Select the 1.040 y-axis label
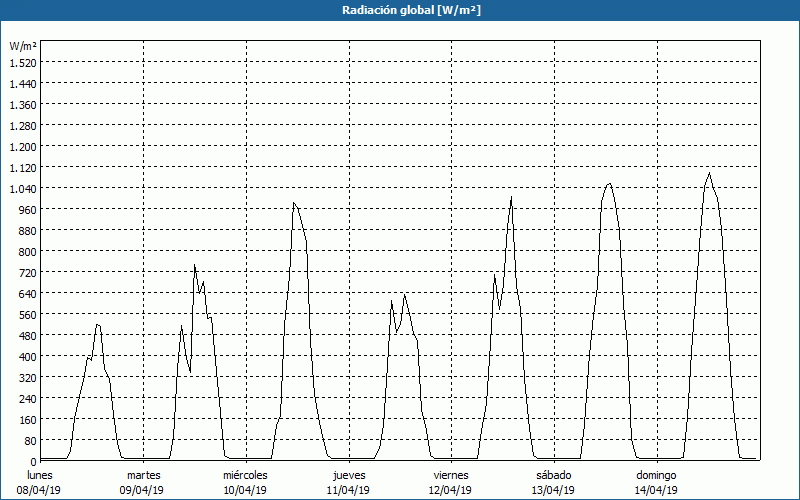 [x=23, y=189]
